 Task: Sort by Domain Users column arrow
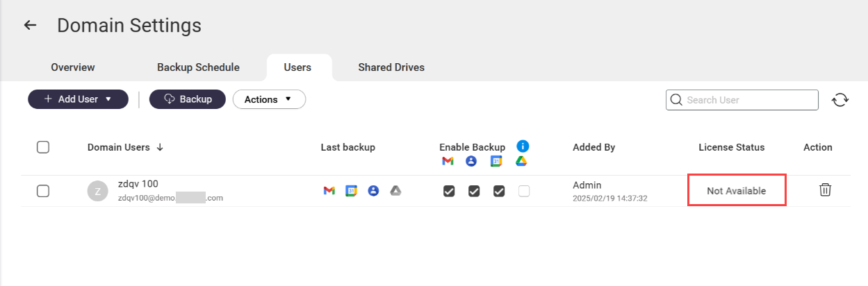pos(160,147)
